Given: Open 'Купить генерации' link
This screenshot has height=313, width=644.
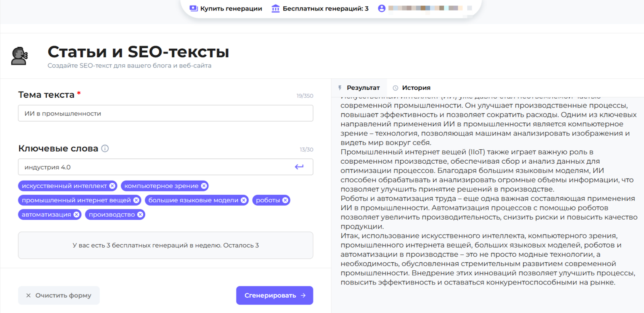Looking at the screenshot, I should [226, 8].
